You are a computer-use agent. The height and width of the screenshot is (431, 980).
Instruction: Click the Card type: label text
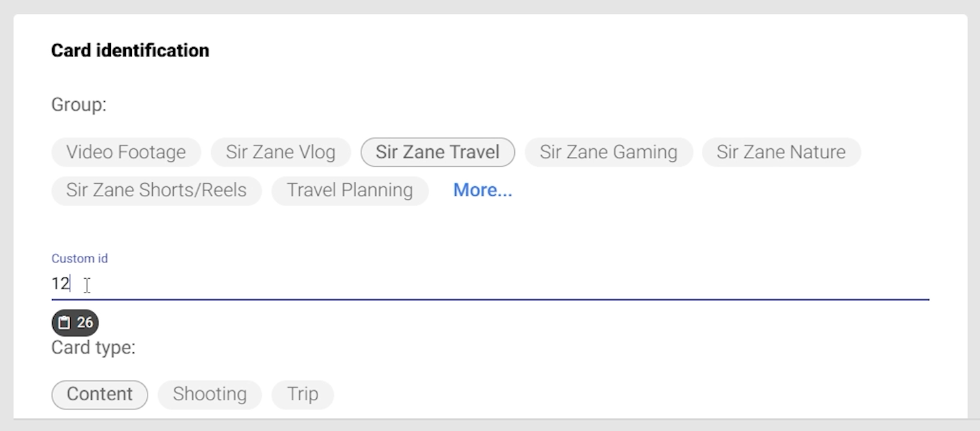(93, 348)
